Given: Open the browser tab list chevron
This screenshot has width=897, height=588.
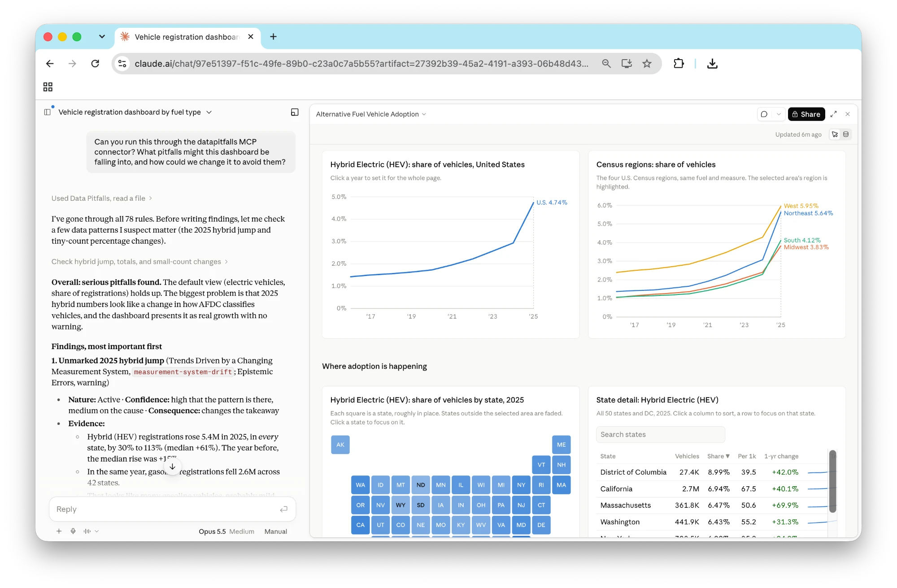Looking at the screenshot, I should [102, 37].
